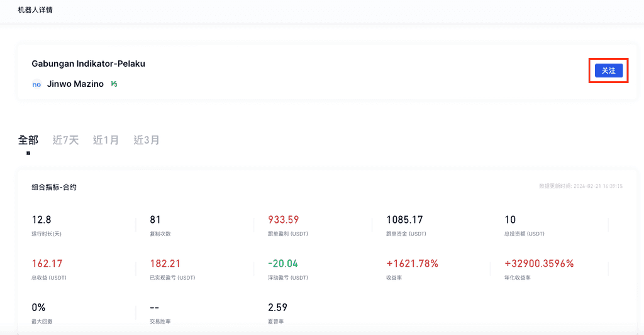This screenshot has height=335, width=644.
Task: Select the 收益率 figure +1621.78%
Action: pyautogui.click(x=412, y=263)
